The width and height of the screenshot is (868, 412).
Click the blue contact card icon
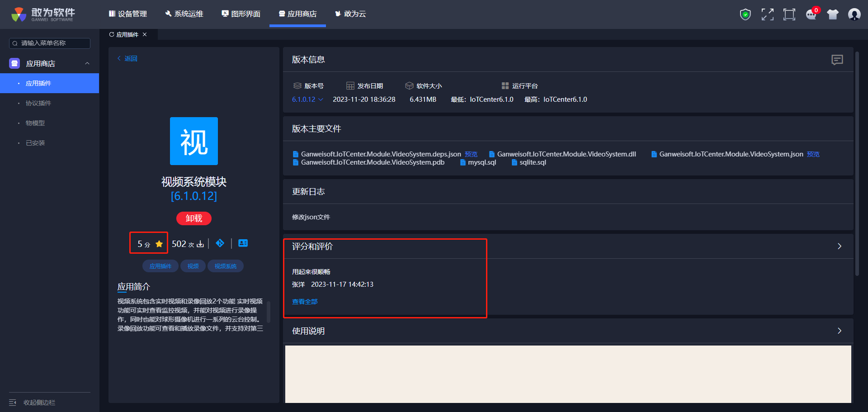pyautogui.click(x=243, y=243)
